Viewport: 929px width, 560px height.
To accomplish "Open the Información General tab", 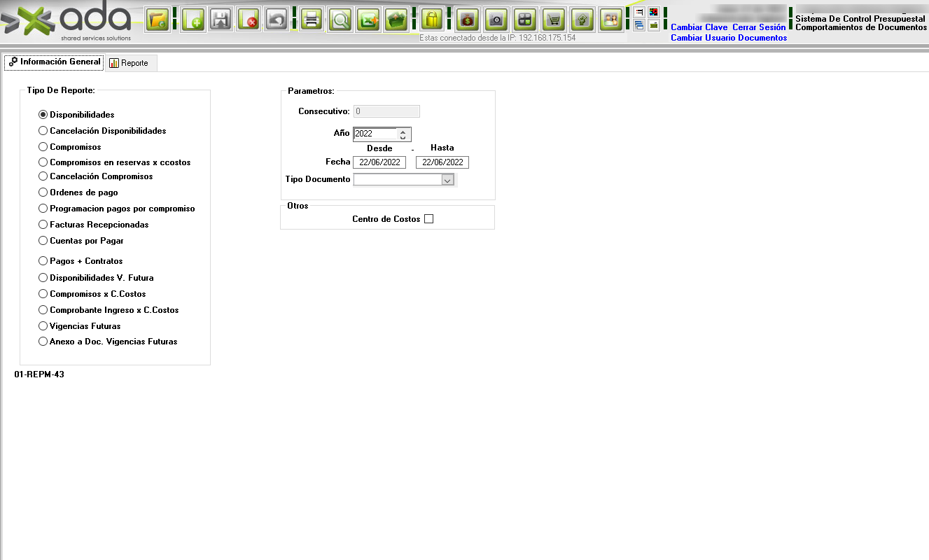I will pyautogui.click(x=55, y=62).
